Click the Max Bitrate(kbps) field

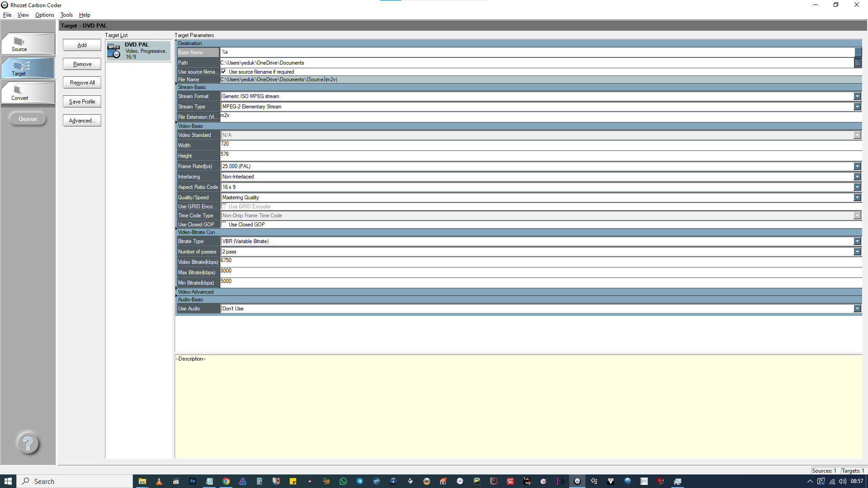point(541,272)
